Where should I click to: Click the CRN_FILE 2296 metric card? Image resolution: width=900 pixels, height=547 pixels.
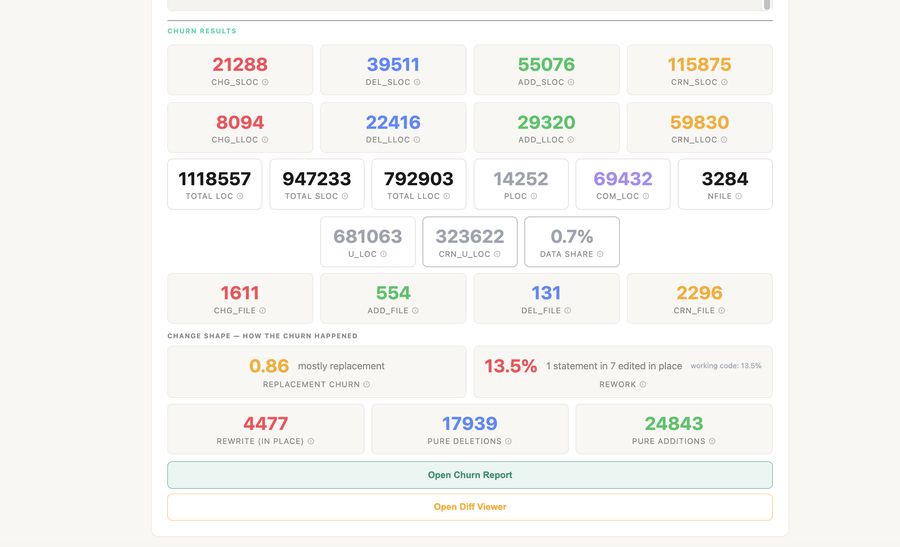tap(699, 298)
